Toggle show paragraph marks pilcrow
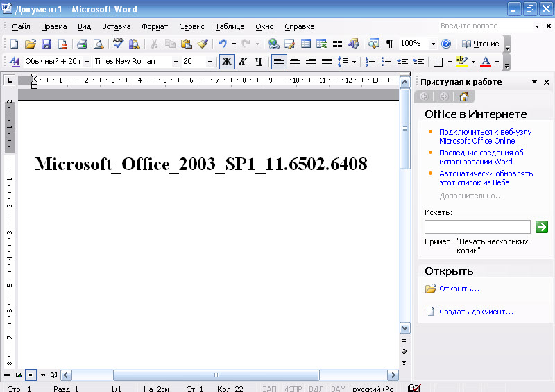555x392 pixels. [x=390, y=44]
